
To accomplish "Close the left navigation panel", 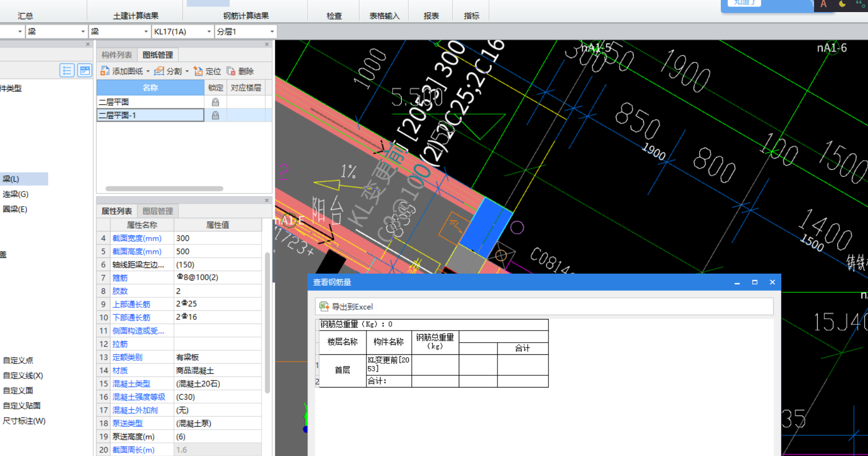I will point(88,44).
